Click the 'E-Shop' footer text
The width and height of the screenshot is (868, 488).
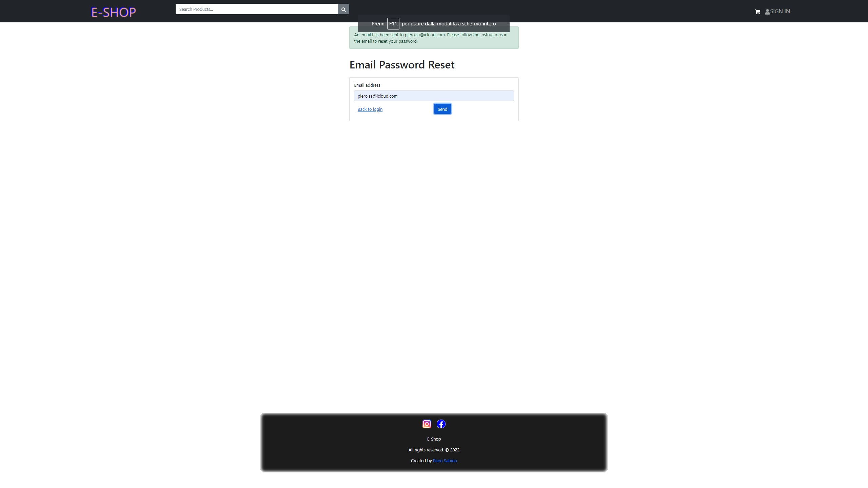[x=434, y=439]
